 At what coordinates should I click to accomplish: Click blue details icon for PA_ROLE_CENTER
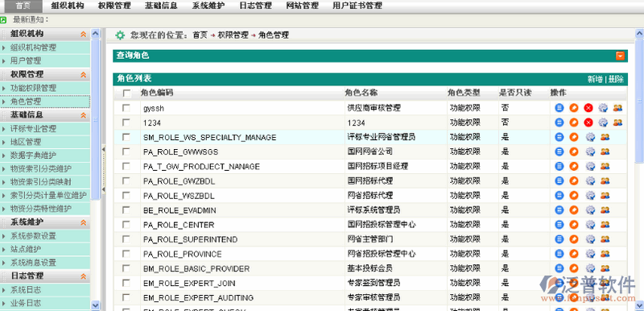pyautogui.click(x=559, y=225)
